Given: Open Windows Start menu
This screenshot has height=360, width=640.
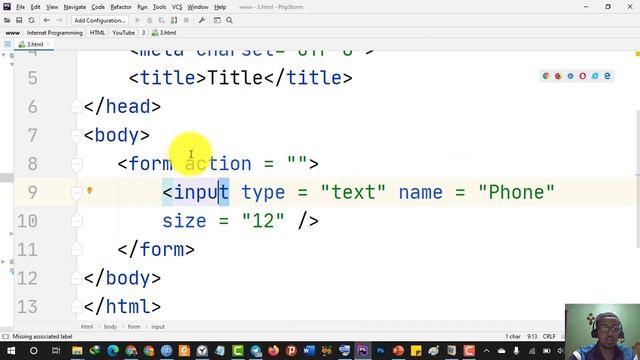Looking at the screenshot, I should [11, 351].
